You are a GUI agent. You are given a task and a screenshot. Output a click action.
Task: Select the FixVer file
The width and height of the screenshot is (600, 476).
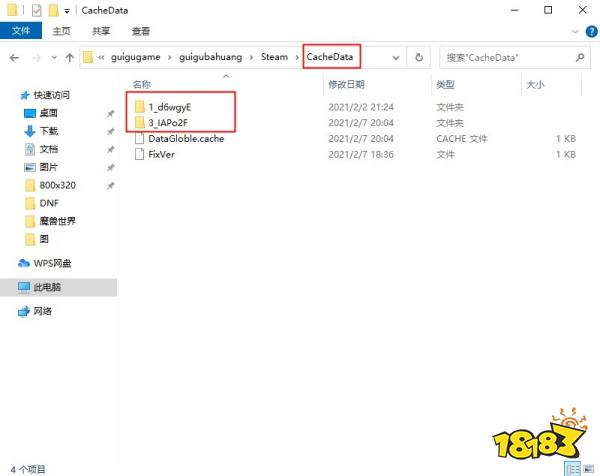pos(161,154)
